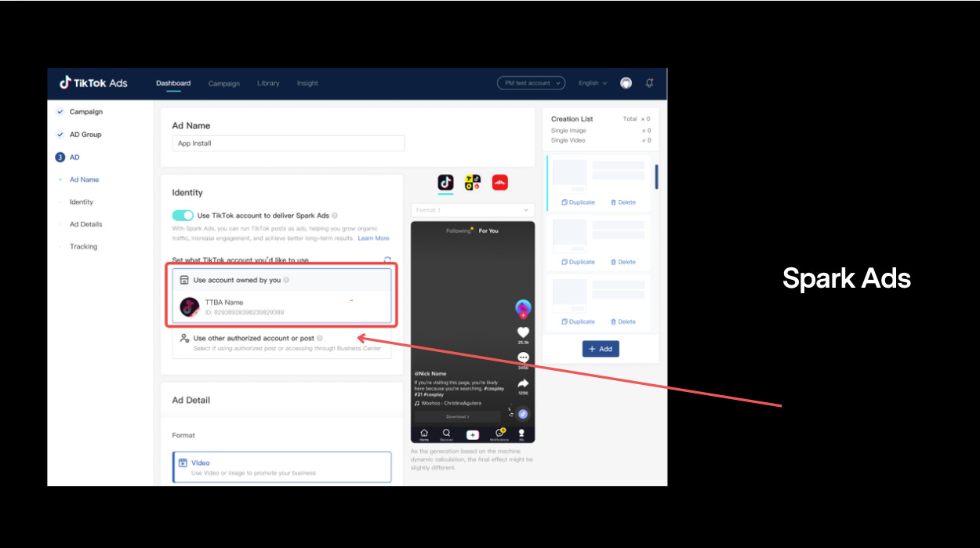Tap For You tab in phone preview

488,230
